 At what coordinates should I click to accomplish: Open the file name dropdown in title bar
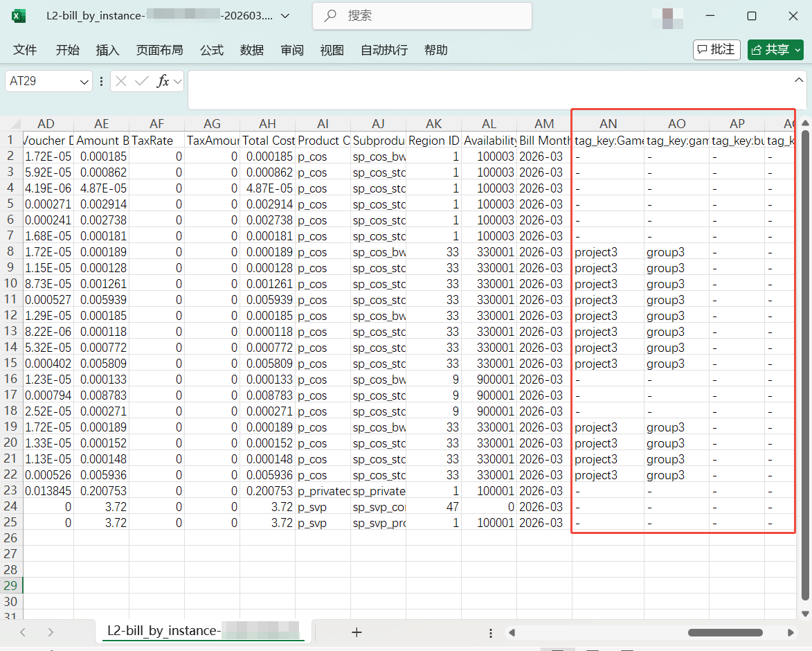(x=286, y=16)
